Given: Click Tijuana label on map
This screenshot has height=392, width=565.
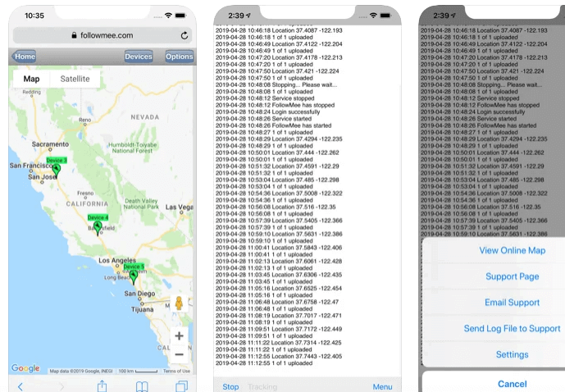Looking at the screenshot, I should [143, 309].
